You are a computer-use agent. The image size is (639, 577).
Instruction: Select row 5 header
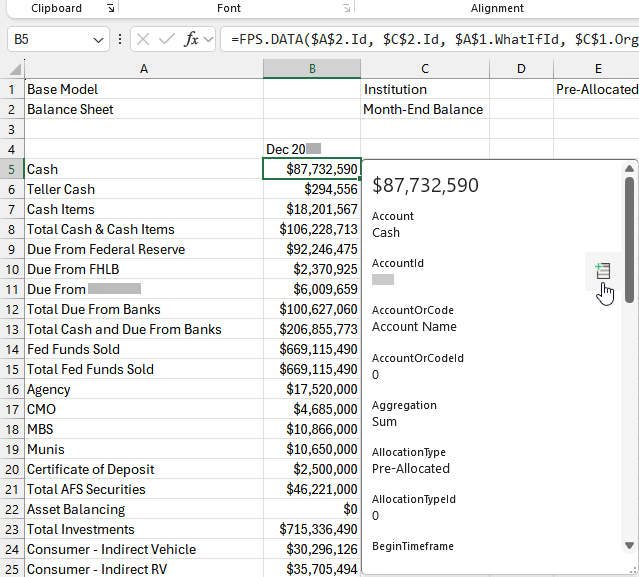12,169
